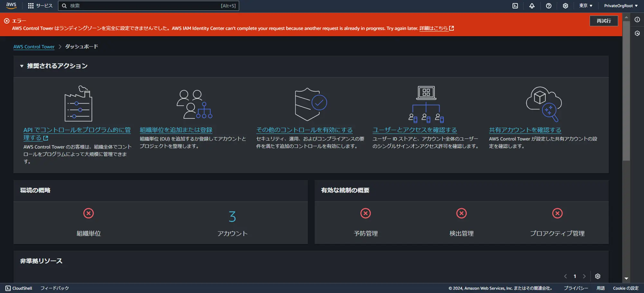Open CloudShell text in footer
The image size is (644, 293).
point(22,288)
